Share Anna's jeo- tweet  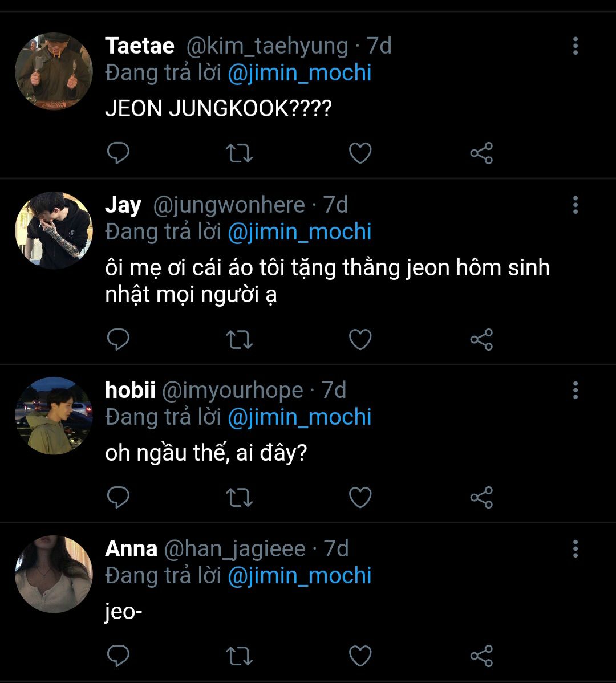click(x=481, y=656)
